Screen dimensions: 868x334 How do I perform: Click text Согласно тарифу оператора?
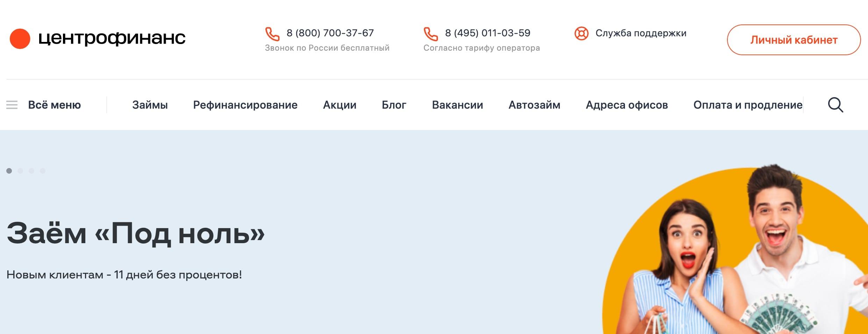pos(482,48)
